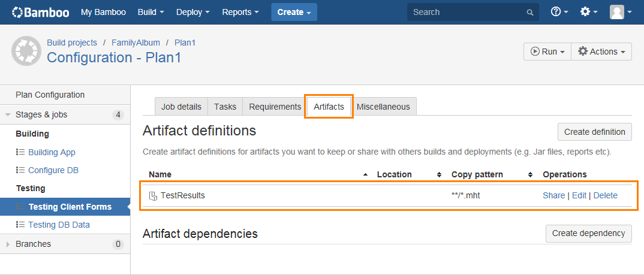Switch to the Miscellaneous tab

click(383, 107)
